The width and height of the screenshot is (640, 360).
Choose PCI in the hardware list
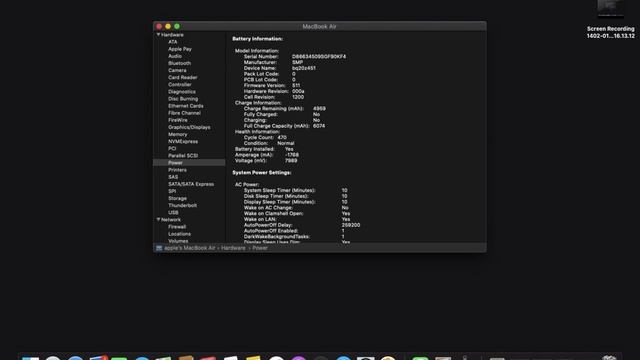tap(172, 149)
